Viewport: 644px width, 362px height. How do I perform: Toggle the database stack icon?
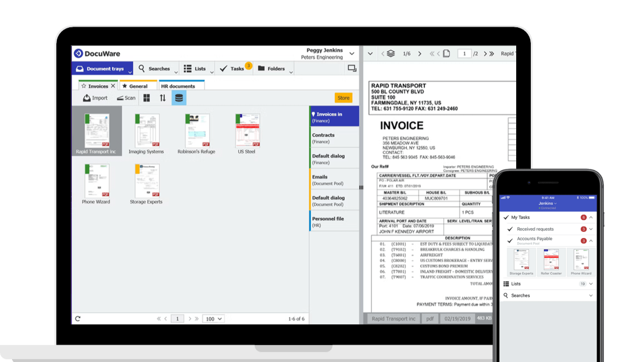click(179, 98)
